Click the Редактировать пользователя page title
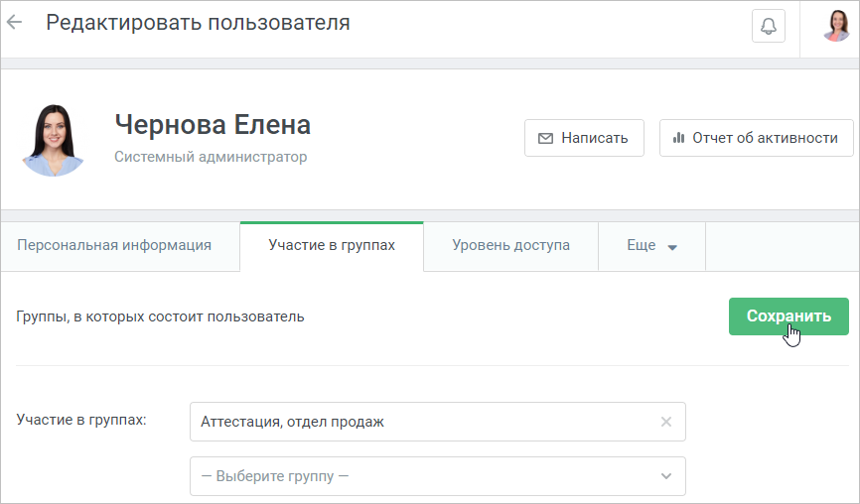Viewport: 860px width, 504px height. point(198,23)
